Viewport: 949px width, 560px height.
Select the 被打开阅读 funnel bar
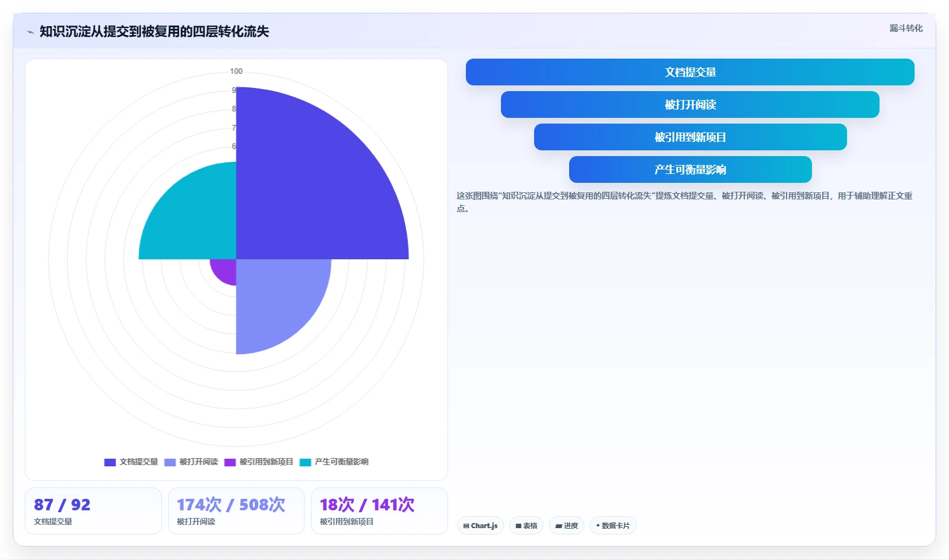(x=690, y=104)
